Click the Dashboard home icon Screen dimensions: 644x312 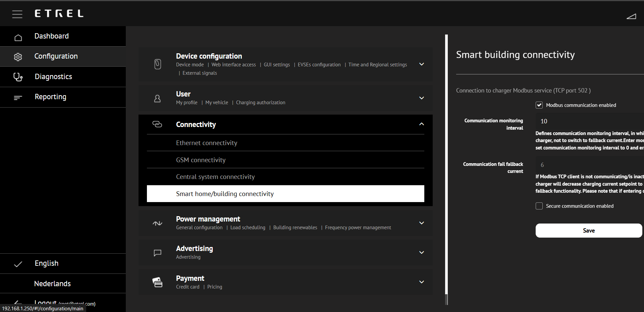[x=18, y=38]
